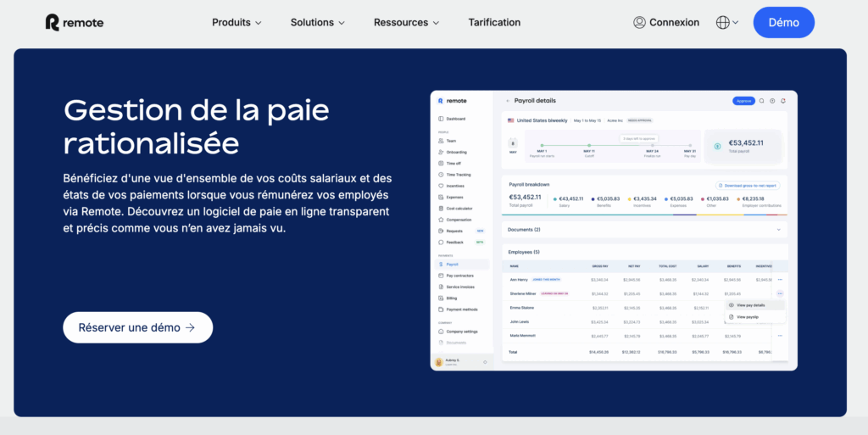Click the Payment methods icon
This screenshot has height=435, width=868.
[x=441, y=310]
